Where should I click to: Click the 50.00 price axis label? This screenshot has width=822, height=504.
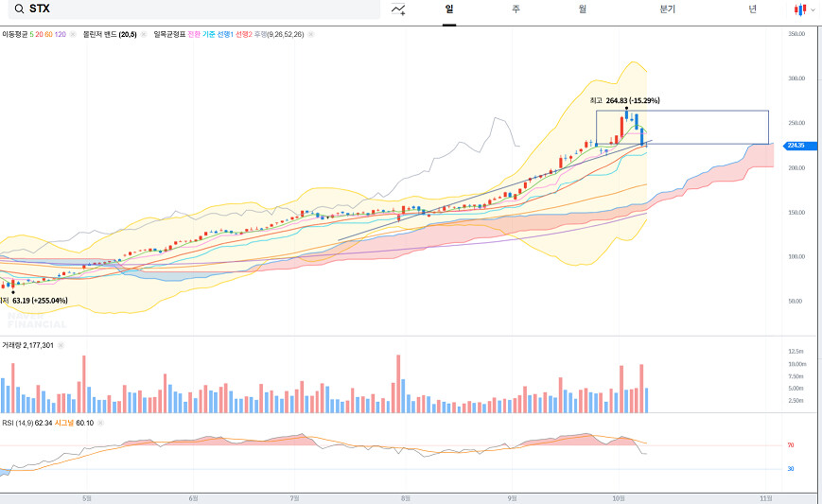pos(795,302)
